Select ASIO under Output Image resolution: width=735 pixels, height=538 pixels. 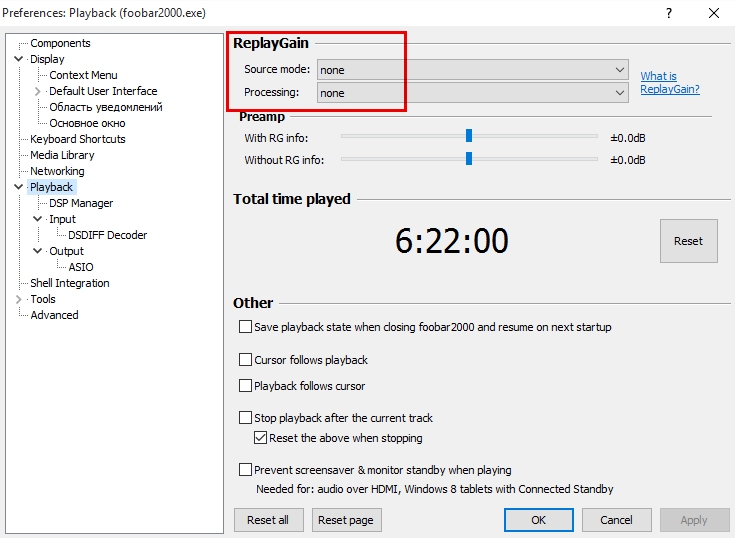pos(81,267)
